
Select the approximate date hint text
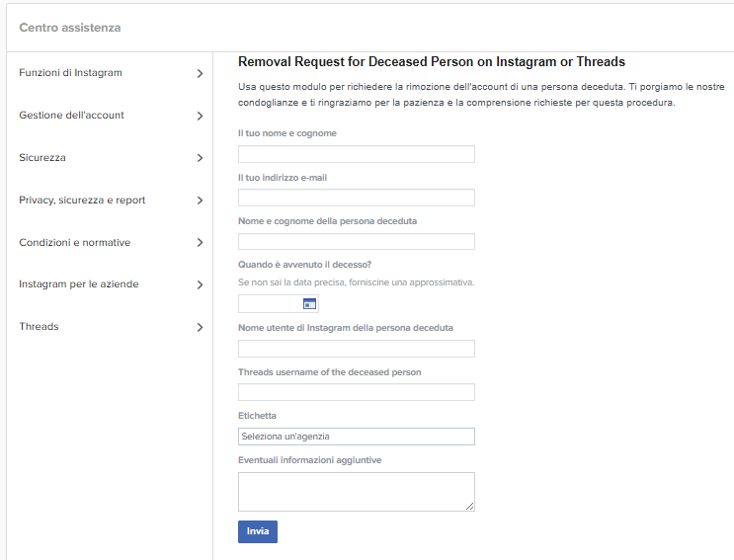coord(357,282)
